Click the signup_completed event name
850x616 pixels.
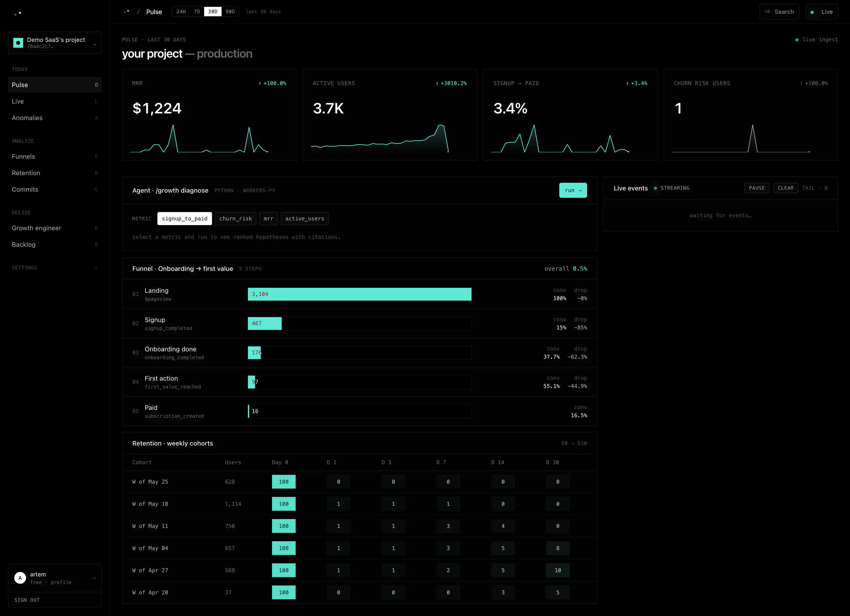168,328
